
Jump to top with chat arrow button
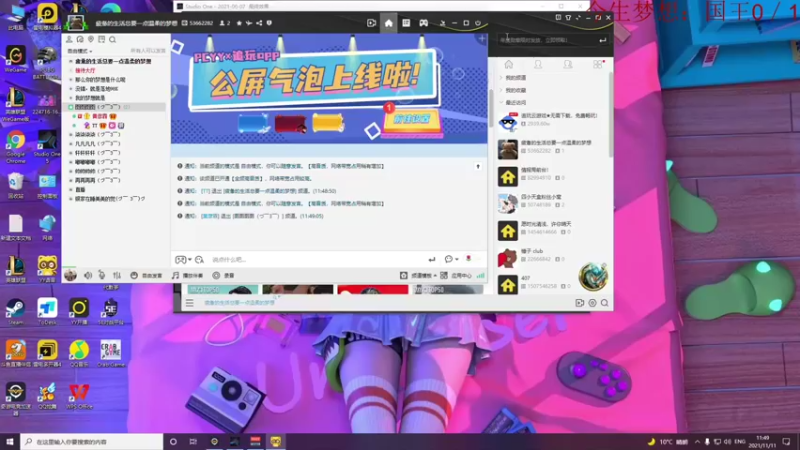(x=478, y=166)
